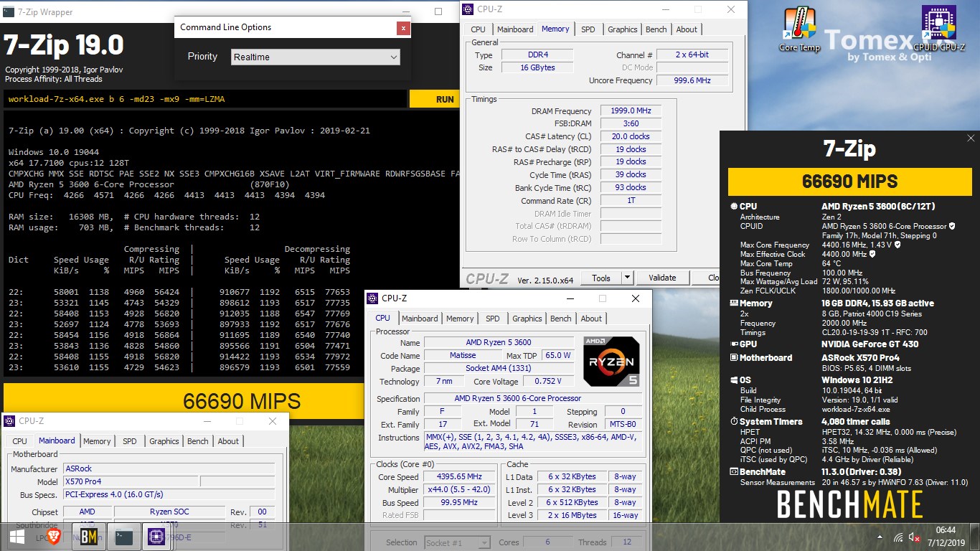This screenshot has height=551, width=980.
Task: Click the Code Name Matisse field
Action: coord(463,355)
